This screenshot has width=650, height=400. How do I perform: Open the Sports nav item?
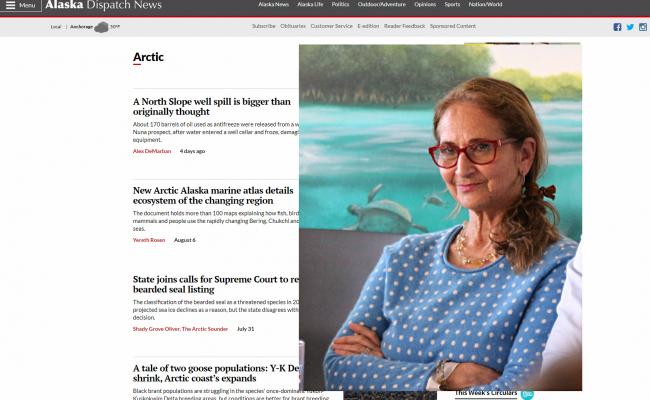coord(452,5)
